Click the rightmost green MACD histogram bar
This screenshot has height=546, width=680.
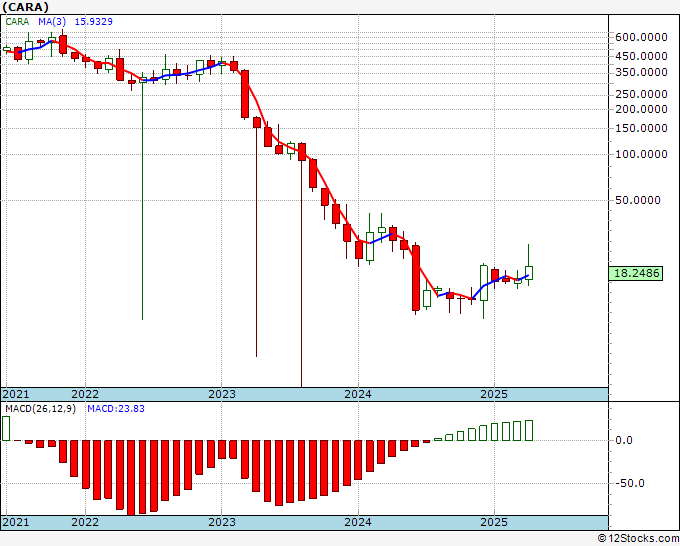pos(529,430)
